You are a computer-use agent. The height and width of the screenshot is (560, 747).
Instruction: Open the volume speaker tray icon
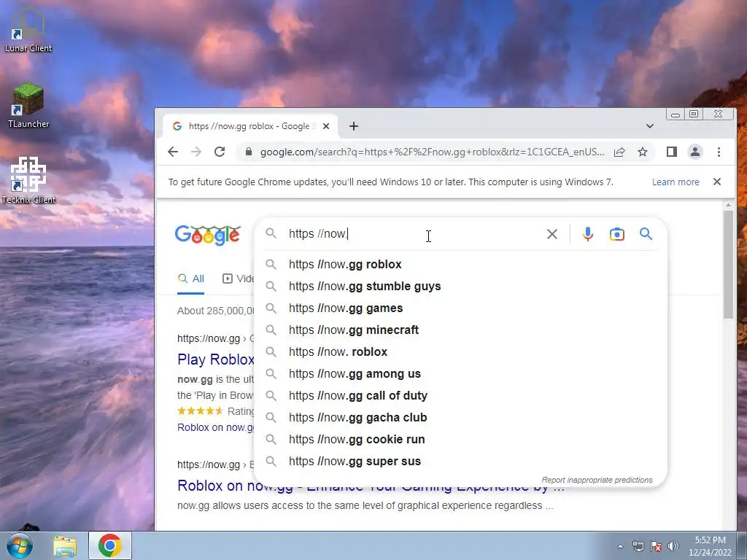(x=673, y=546)
